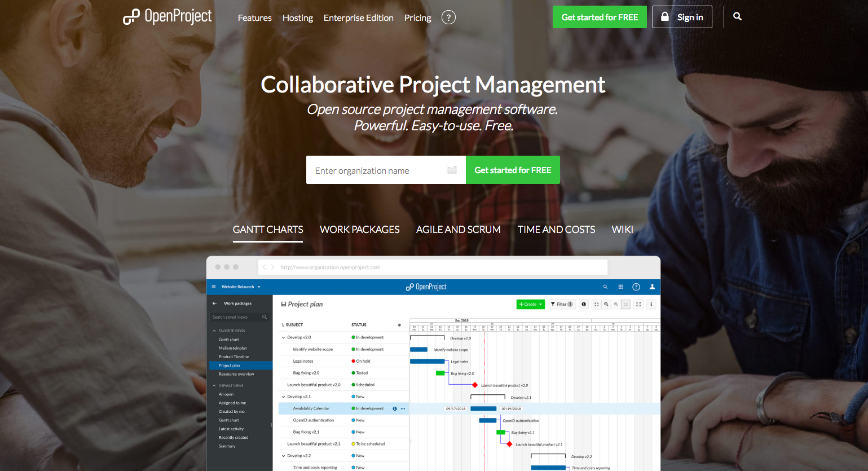Switch to the TIME AND COSTS tab

pyautogui.click(x=557, y=230)
